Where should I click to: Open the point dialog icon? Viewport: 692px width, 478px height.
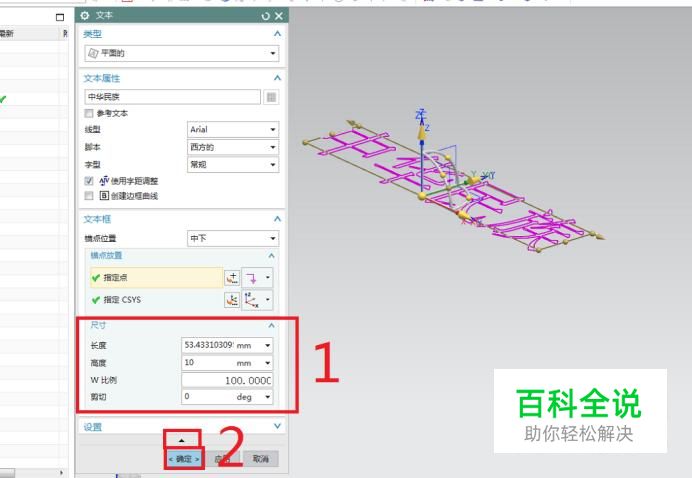pyautogui.click(x=232, y=278)
